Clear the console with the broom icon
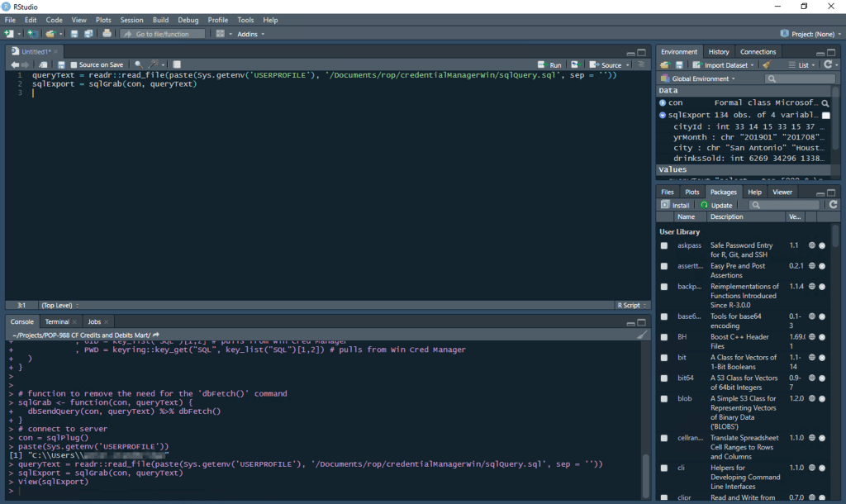 (x=642, y=335)
